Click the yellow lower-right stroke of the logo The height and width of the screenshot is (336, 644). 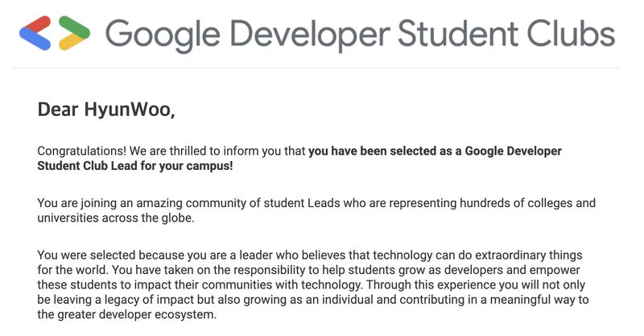(x=70, y=43)
